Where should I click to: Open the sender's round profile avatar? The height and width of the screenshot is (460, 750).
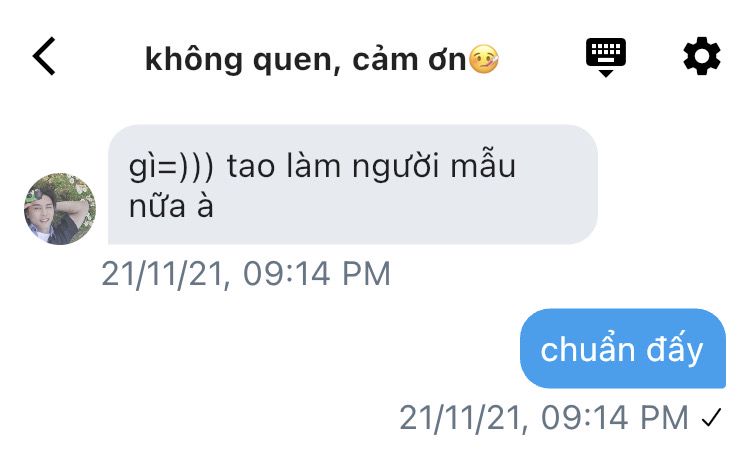point(60,209)
